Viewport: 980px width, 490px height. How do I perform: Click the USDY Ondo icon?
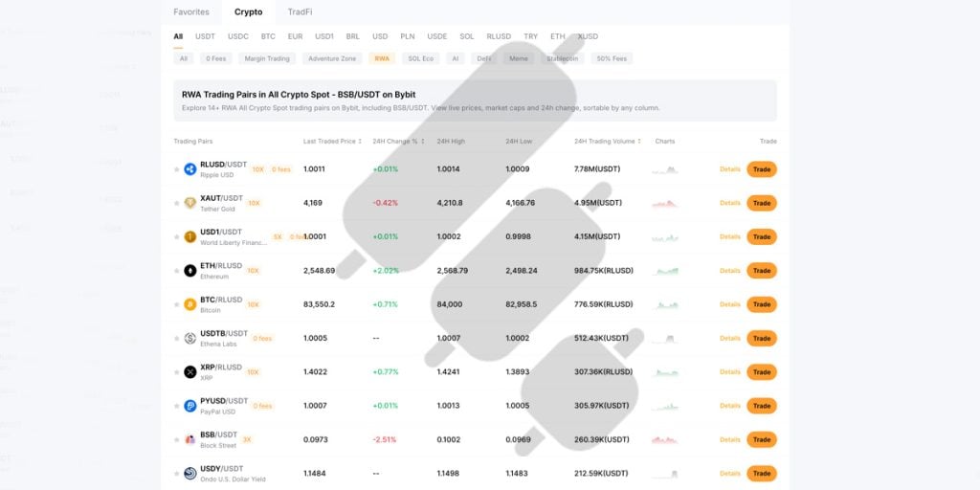point(190,473)
